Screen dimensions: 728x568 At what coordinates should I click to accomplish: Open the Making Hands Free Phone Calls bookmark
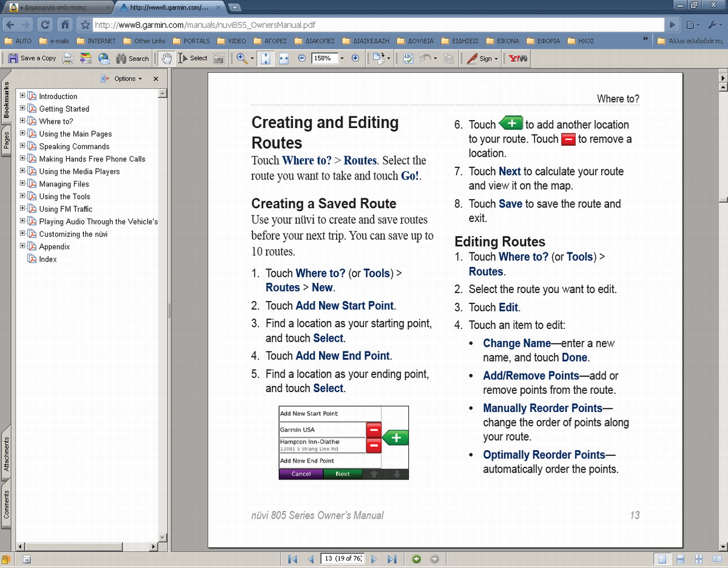92,159
